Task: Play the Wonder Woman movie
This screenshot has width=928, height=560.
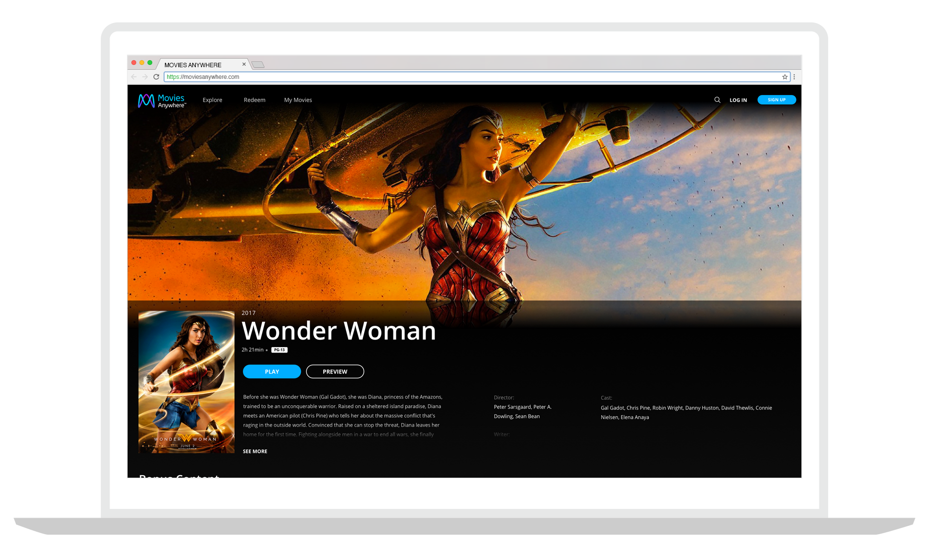Action: (272, 372)
